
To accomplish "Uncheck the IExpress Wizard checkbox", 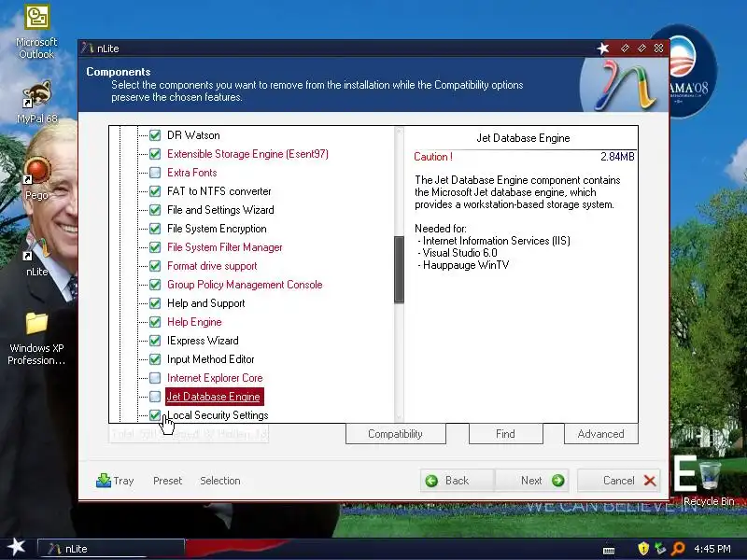I will (x=155, y=341).
